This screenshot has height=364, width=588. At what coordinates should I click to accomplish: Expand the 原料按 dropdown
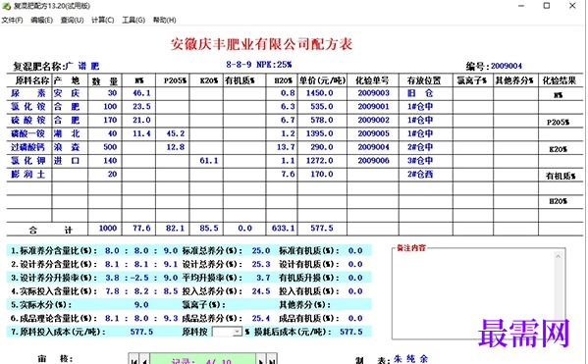tap(237, 332)
